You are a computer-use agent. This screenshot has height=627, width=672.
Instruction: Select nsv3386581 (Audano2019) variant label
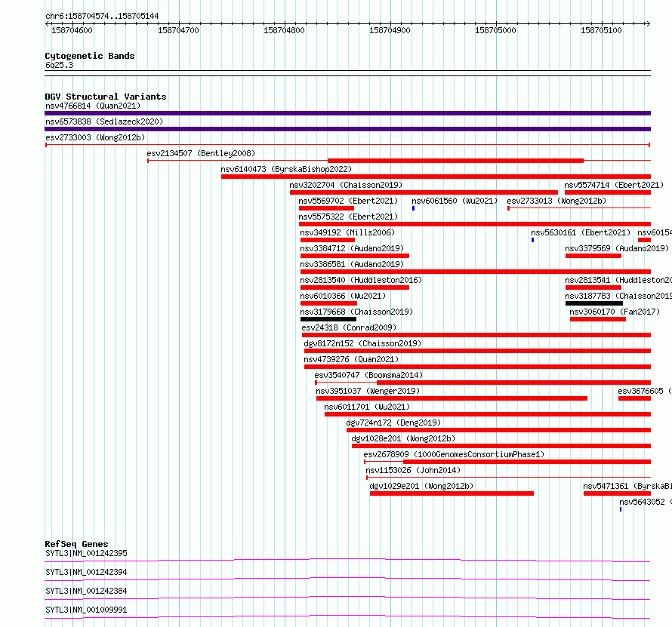pyautogui.click(x=352, y=264)
